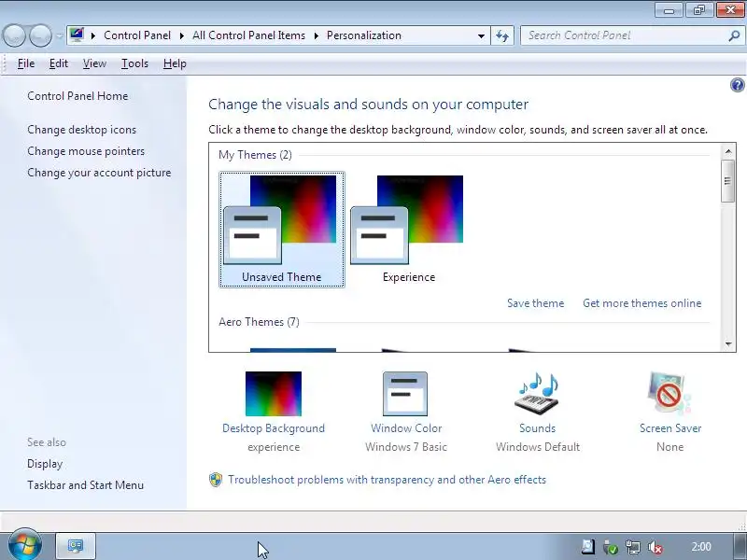Screen dimensions: 747x560
Task: Click the 'experience' background name label
Action: click(x=274, y=447)
